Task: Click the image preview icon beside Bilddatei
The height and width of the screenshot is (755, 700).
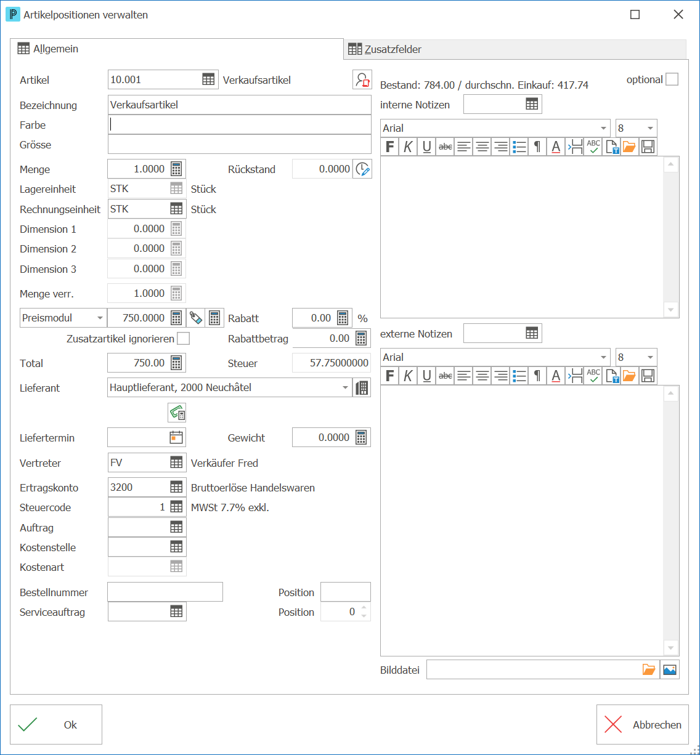Action: coord(670,669)
